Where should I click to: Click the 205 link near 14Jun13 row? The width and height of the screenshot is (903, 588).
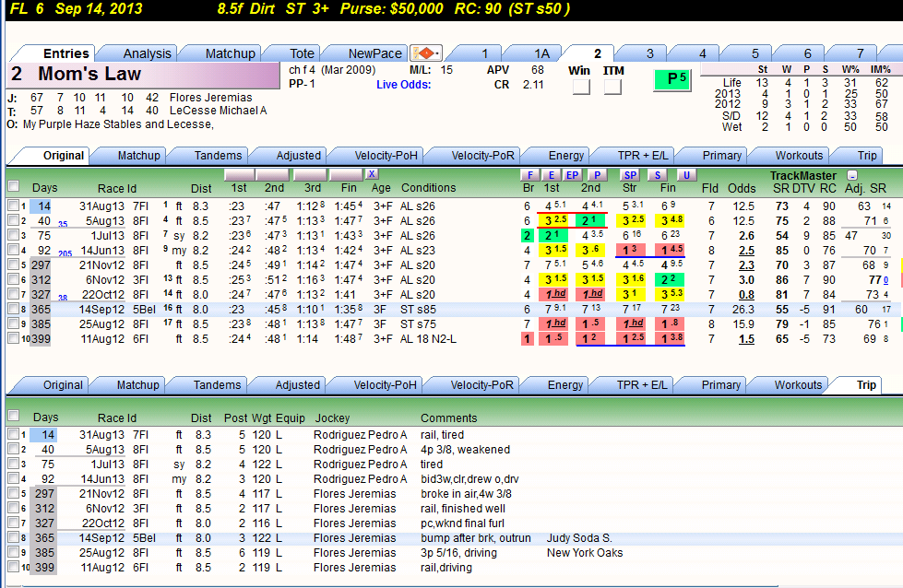tap(65, 253)
